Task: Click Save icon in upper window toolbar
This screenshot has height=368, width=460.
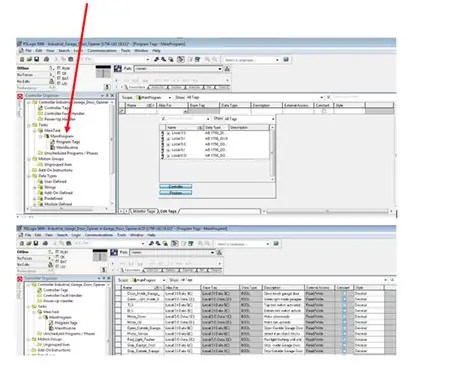Action: coord(36,59)
